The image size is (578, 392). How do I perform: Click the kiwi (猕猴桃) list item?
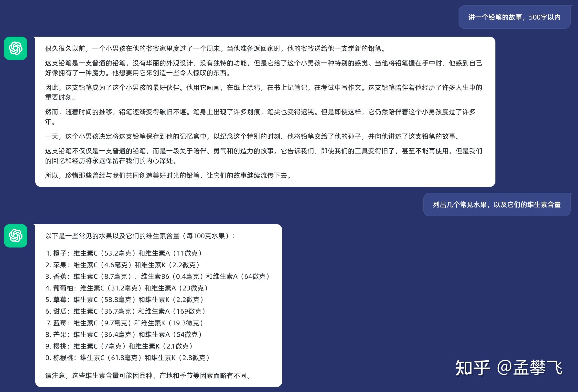128,358
